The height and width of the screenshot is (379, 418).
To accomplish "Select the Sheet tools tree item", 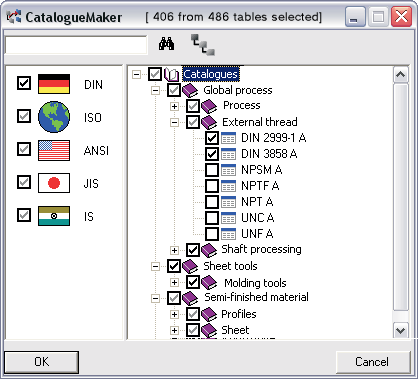I will click(230, 266).
